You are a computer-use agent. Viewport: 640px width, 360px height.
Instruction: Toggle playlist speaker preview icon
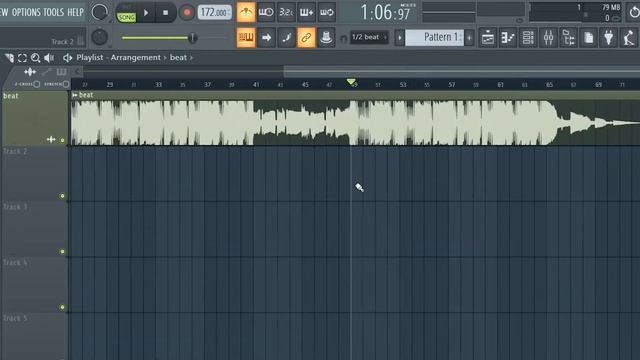click(49, 58)
